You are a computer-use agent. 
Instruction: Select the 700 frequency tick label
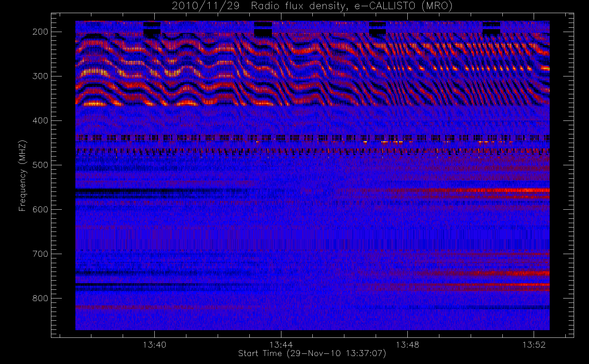[40, 254]
